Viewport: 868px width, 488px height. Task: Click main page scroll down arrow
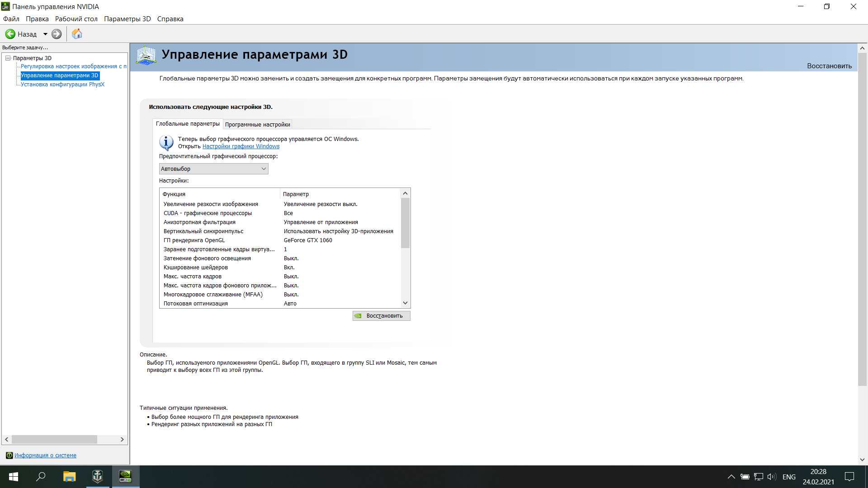(862, 460)
